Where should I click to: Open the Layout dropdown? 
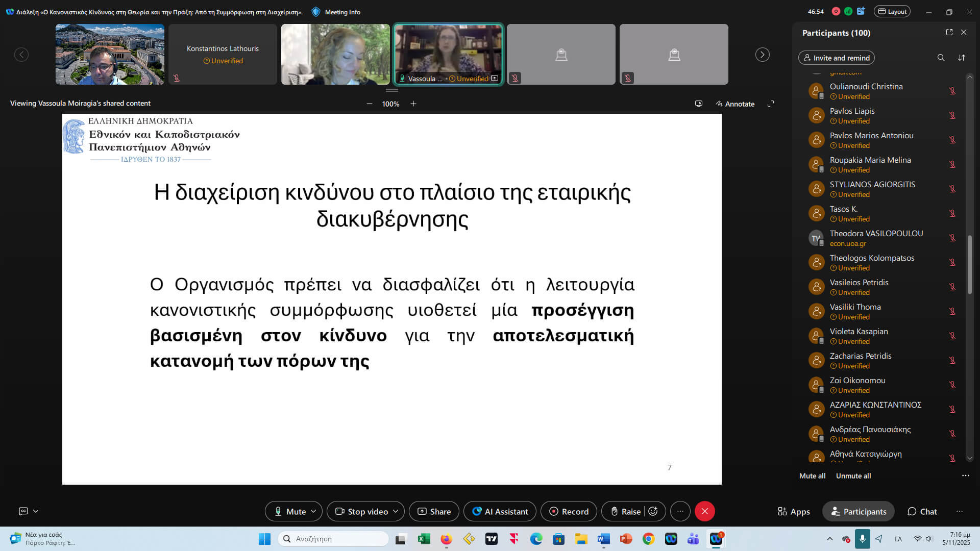point(892,11)
